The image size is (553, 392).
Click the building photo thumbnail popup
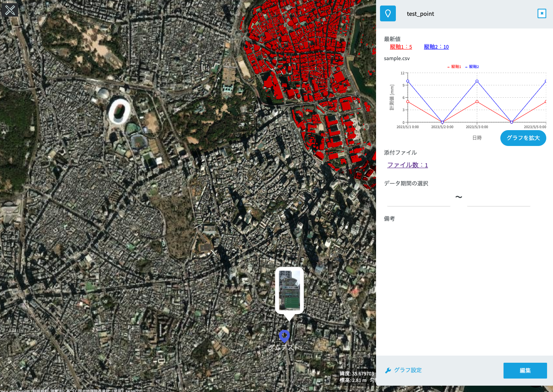(289, 290)
